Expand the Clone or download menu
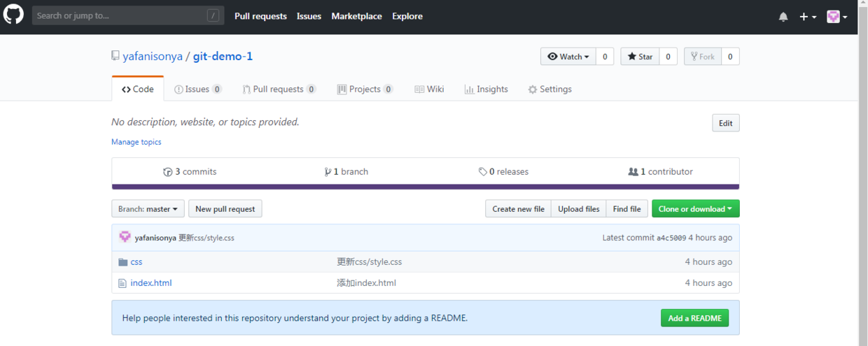 (695, 209)
